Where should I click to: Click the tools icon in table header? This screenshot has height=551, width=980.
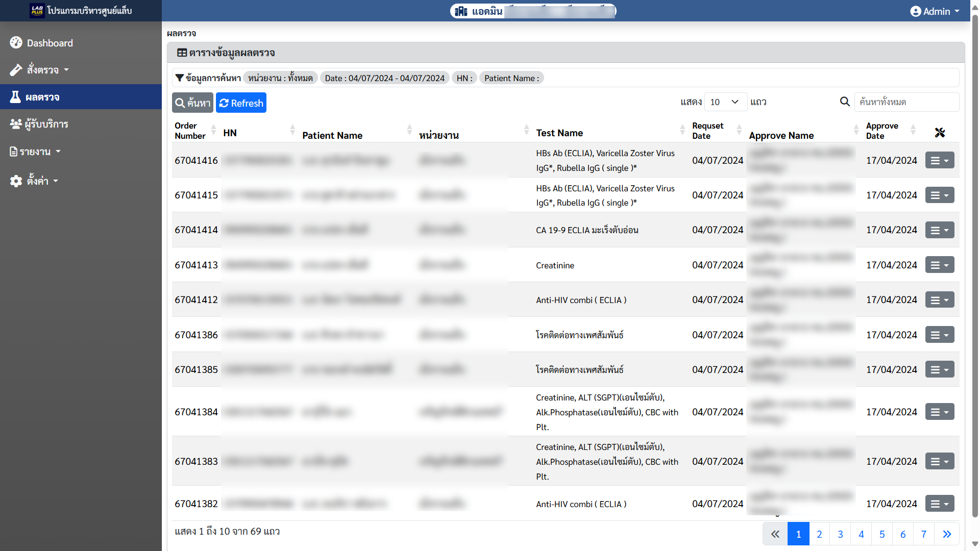[940, 133]
